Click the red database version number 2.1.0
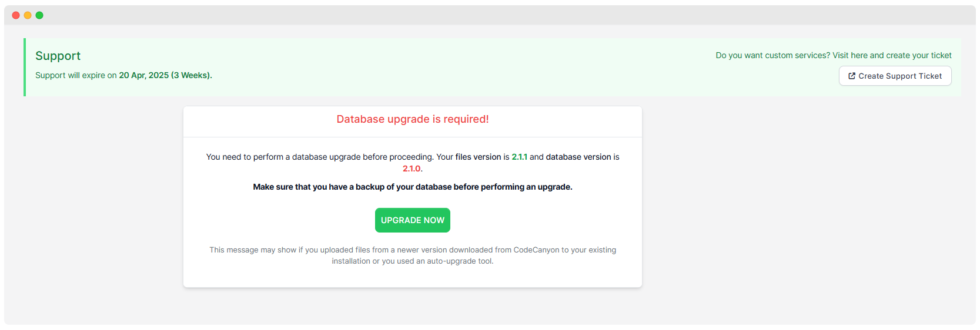 pos(412,169)
